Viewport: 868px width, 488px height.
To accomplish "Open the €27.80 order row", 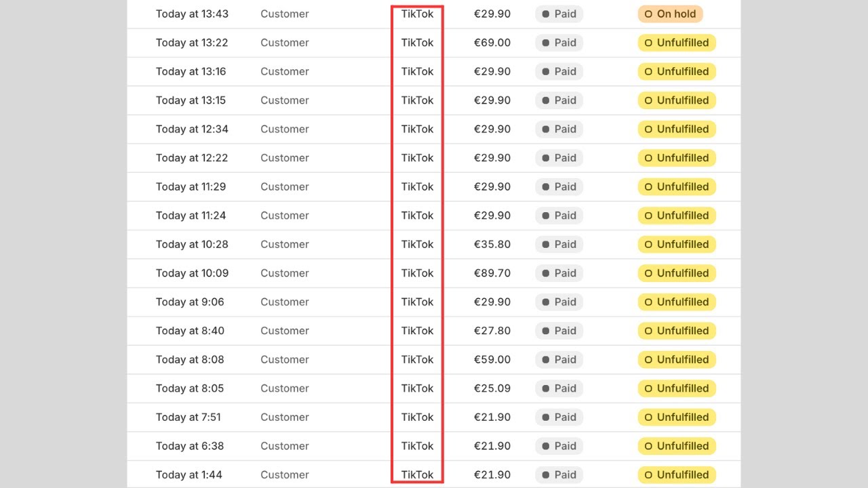I will click(434, 331).
